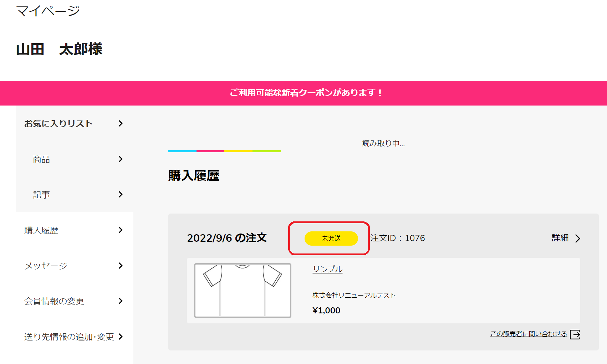Click the chevron arrow beside 商品
This screenshot has width=607, height=364.
click(x=121, y=159)
